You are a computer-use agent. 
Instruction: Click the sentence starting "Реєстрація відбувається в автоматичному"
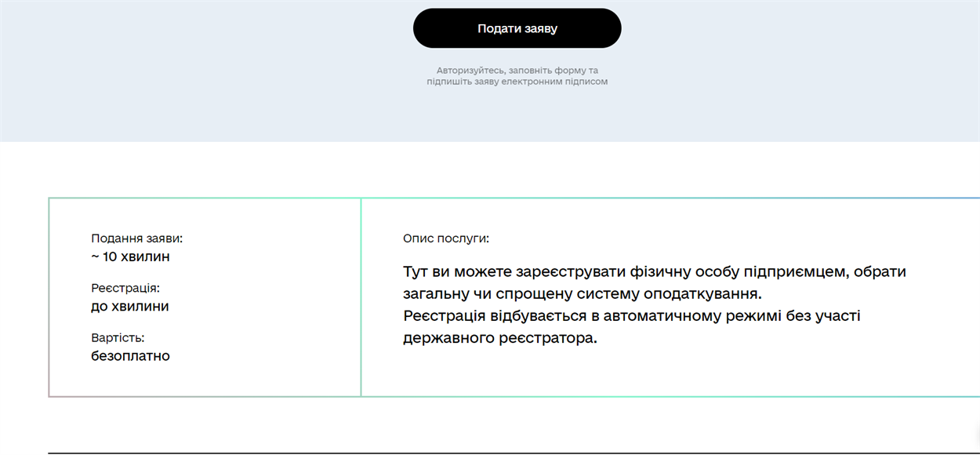click(x=632, y=327)
